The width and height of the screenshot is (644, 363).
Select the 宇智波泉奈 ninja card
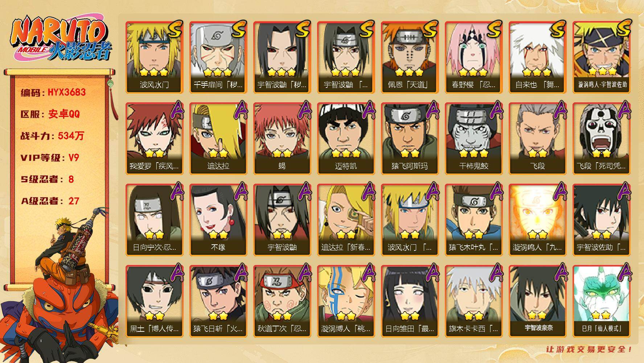(x=537, y=301)
